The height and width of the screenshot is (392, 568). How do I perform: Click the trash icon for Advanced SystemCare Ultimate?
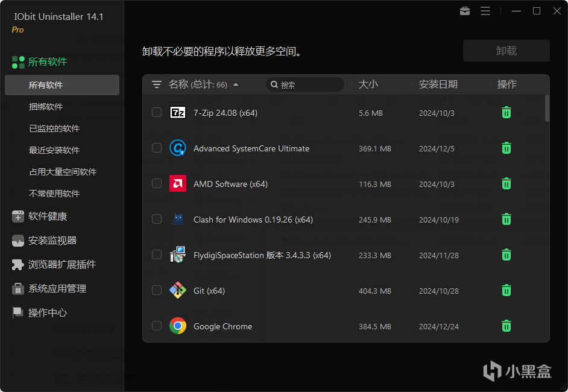point(506,148)
